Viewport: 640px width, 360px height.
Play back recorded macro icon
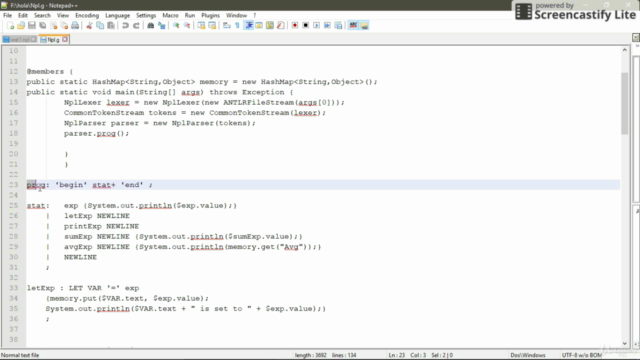click(x=316, y=26)
